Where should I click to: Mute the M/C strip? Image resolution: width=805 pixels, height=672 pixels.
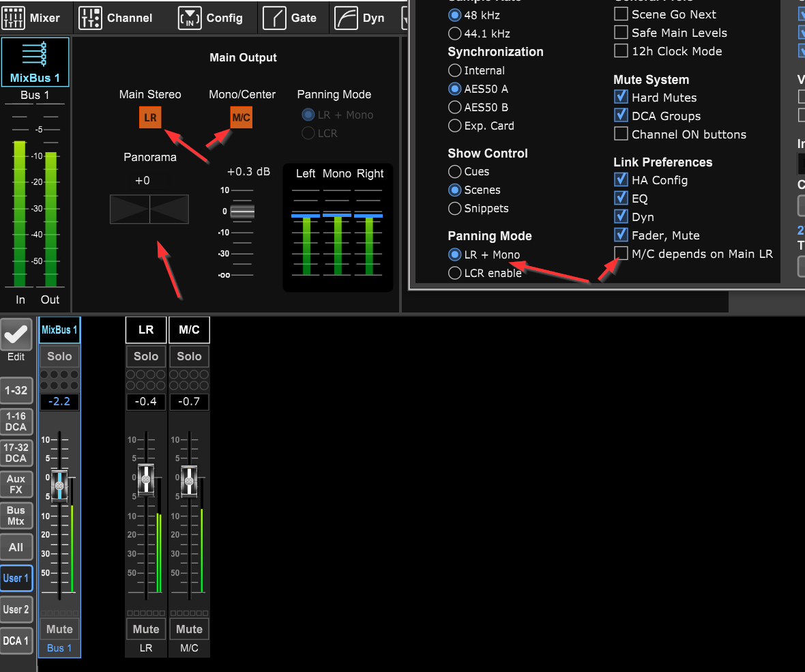pos(189,630)
